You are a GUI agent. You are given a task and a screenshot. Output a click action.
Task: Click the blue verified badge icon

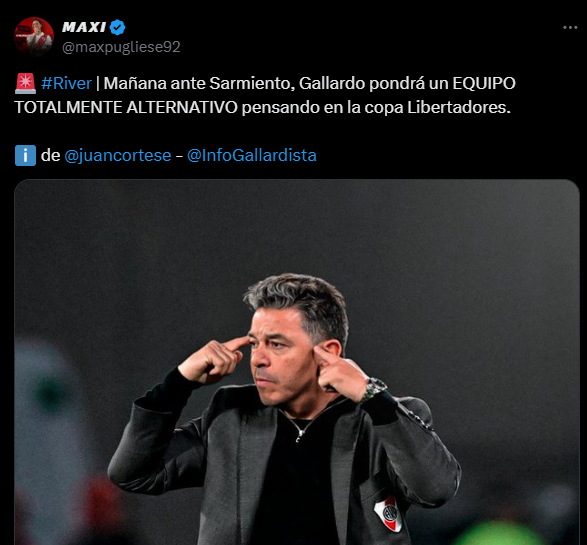pyautogui.click(x=118, y=27)
